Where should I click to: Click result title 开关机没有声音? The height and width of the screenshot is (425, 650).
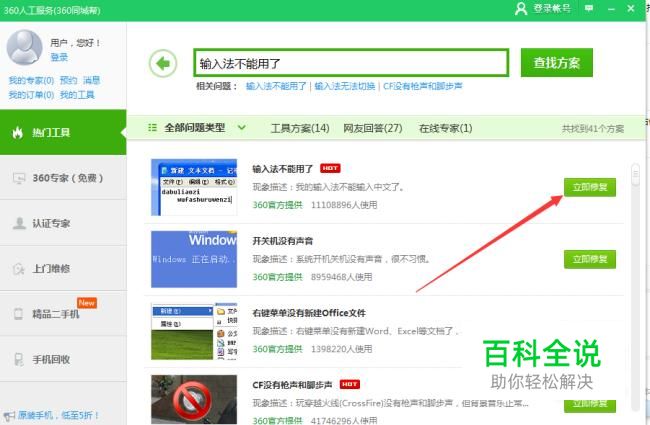click(283, 241)
